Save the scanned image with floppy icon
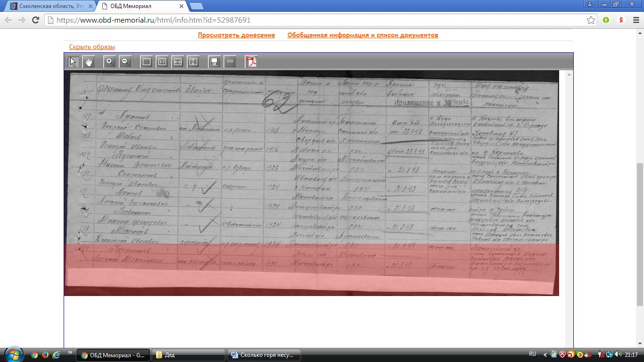The image size is (644, 362). (215, 62)
